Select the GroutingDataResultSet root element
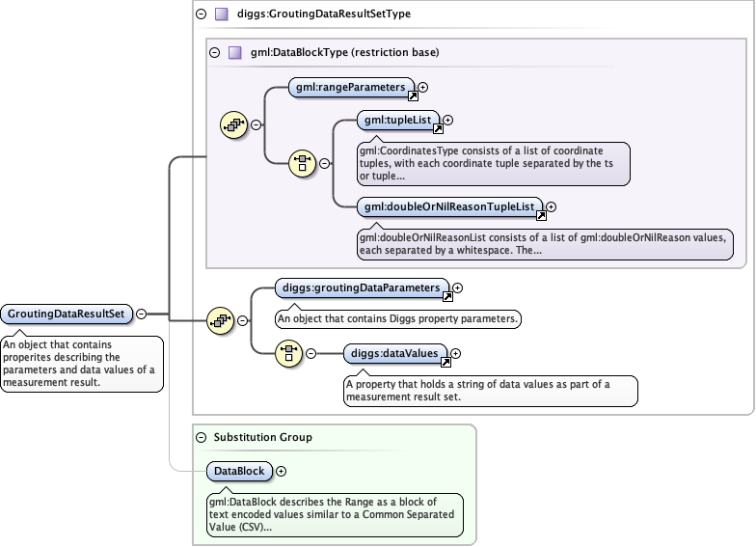The height and width of the screenshot is (547, 756). click(x=66, y=314)
